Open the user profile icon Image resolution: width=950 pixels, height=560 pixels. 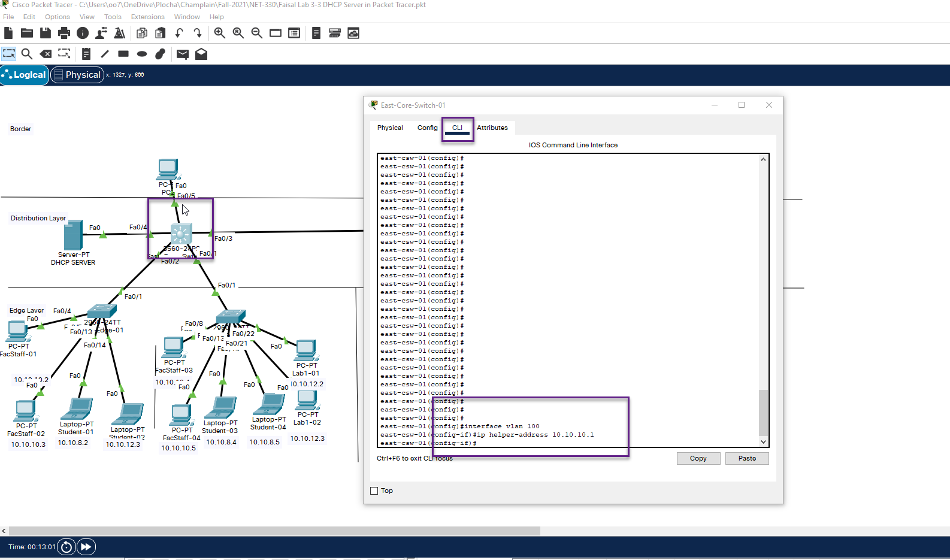(x=101, y=33)
